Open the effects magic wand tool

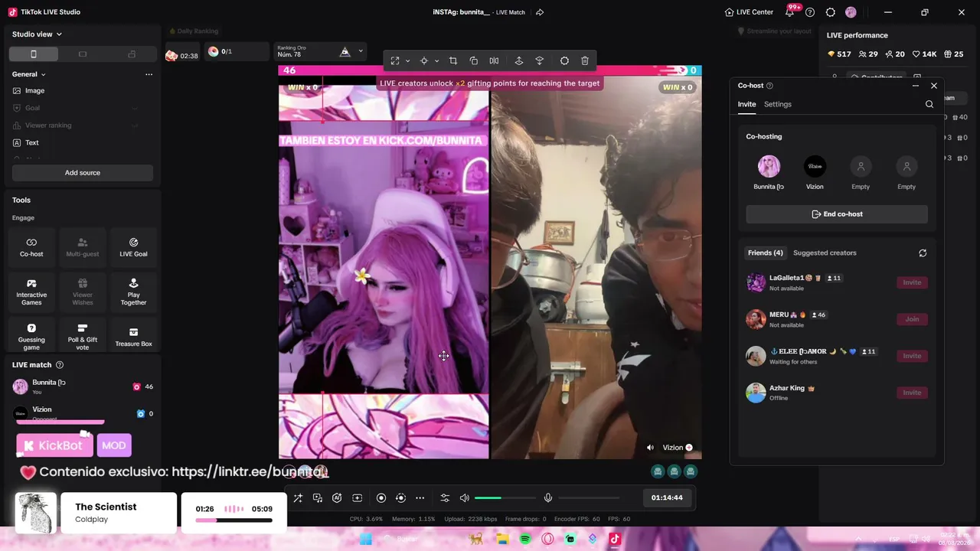click(x=298, y=498)
